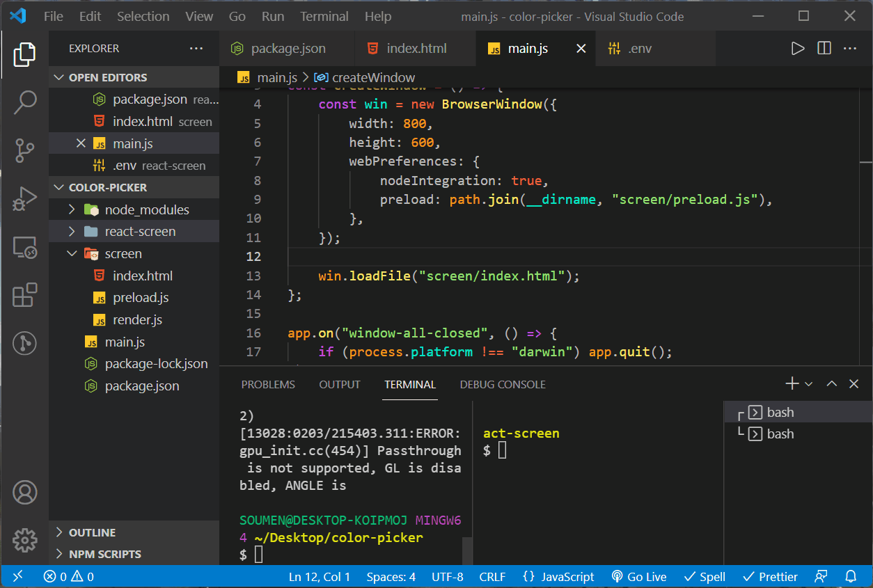
Task: Open the Remote Explorer view
Action: pyautogui.click(x=25, y=248)
